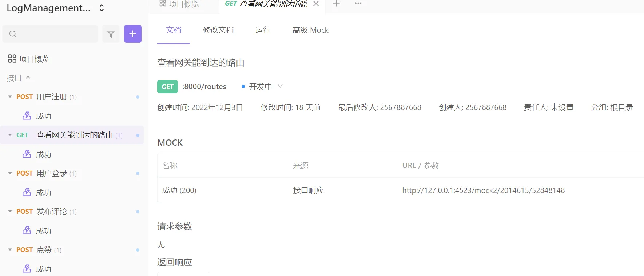Click the search magnifier icon
The height and width of the screenshot is (276, 644).
point(13,34)
